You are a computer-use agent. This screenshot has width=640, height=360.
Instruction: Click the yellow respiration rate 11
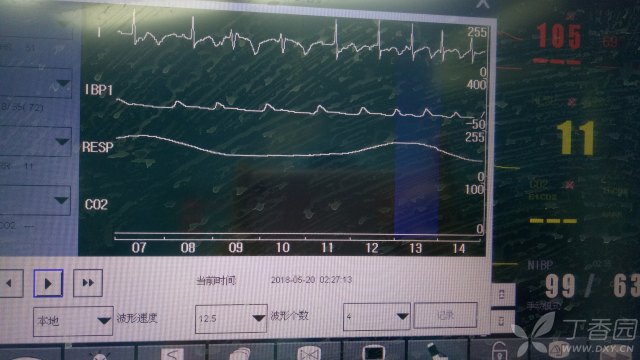coord(576,138)
